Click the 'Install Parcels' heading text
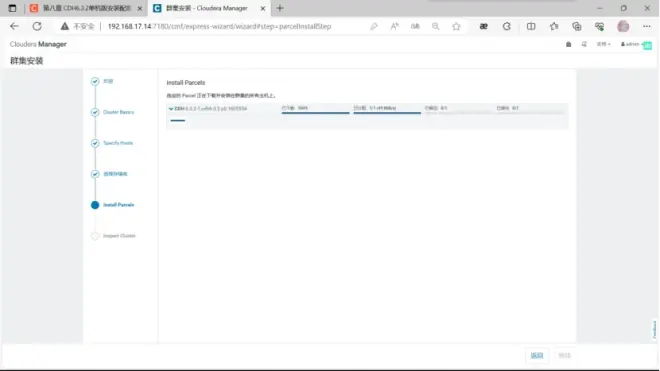The width and height of the screenshot is (660, 371). pyautogui.click(x=186, y=83)
